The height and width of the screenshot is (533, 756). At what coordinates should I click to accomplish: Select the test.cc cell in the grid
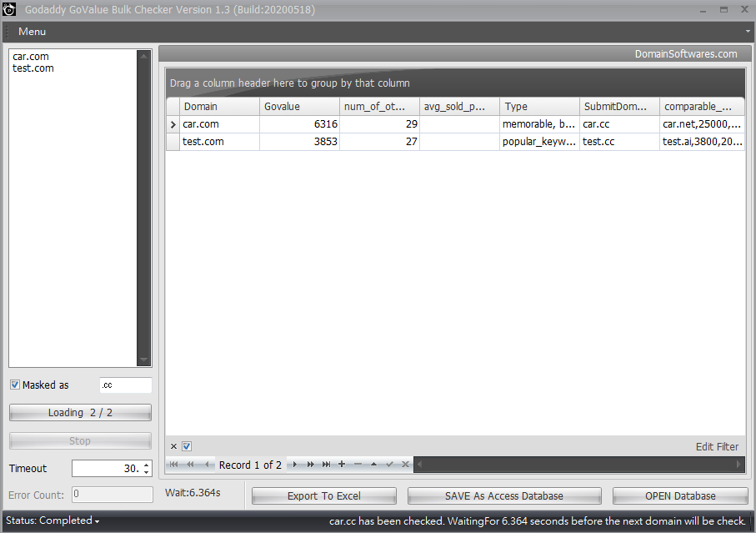619,142
